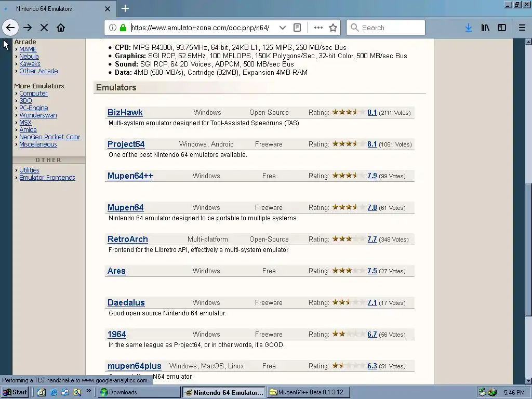Viewport: 532px width, 399px height.
Task: Show site information icon in address bar
Action: point(113,28)
